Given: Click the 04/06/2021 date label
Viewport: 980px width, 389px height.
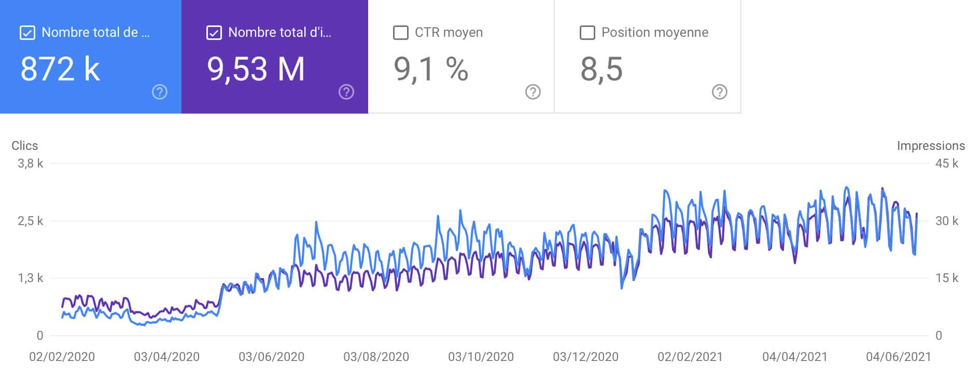Looking at the screenshot, I should click(x=899, y=357).
